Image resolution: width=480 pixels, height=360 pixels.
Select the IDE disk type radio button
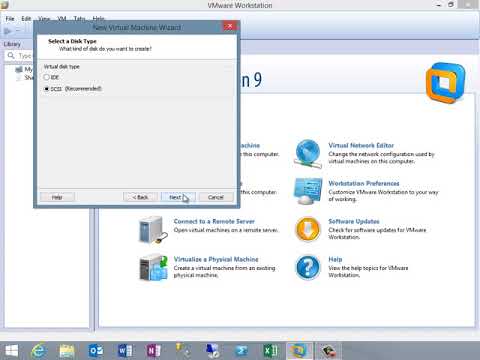(x=46, y=77)
